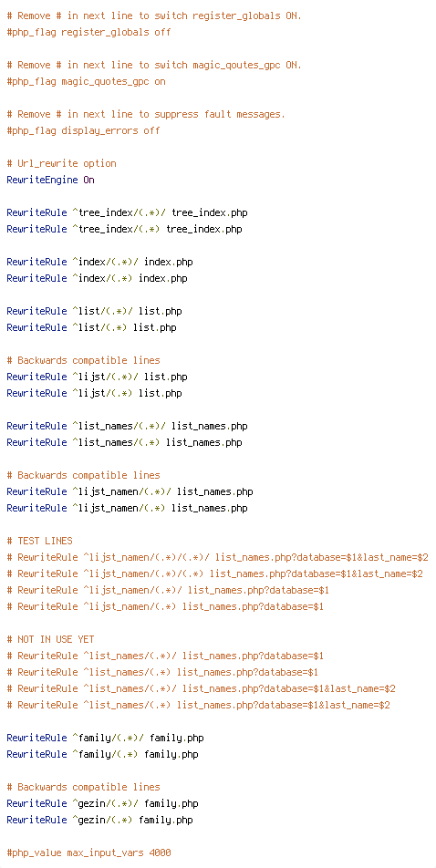Viewport: 436px width, 868px height.
Task: Click the ^lijst/(.*)/ rewrite pattern
Action: pyautogui.click(x=105, y=377)
